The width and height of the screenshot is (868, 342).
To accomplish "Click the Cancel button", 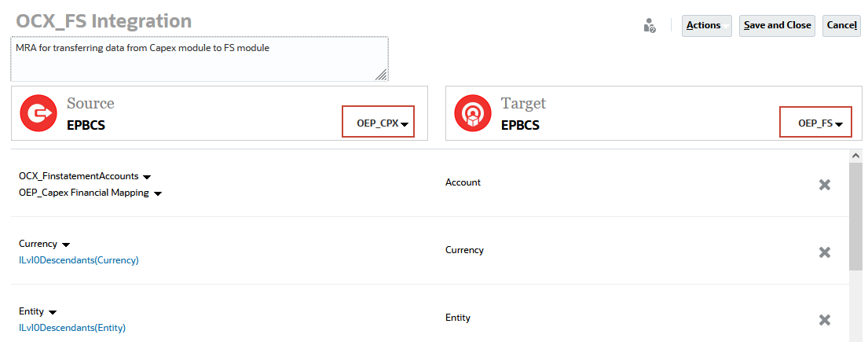I will pos(841,25).
